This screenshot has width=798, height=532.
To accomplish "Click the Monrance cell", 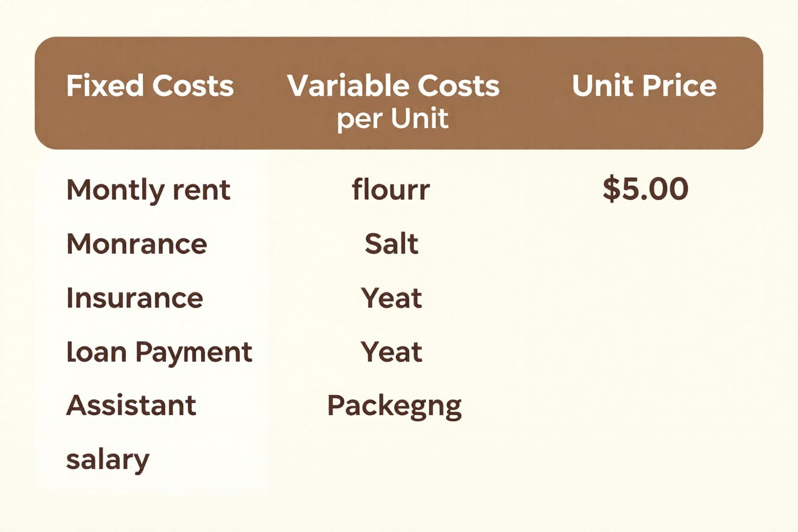I will pos(137,244).
